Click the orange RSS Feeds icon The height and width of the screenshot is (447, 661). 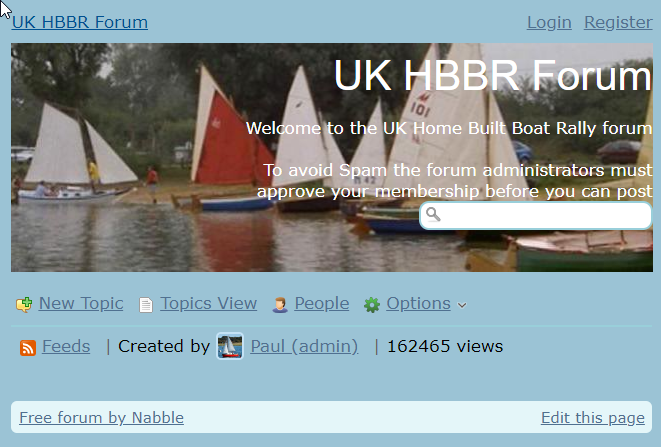coord(28,348)
